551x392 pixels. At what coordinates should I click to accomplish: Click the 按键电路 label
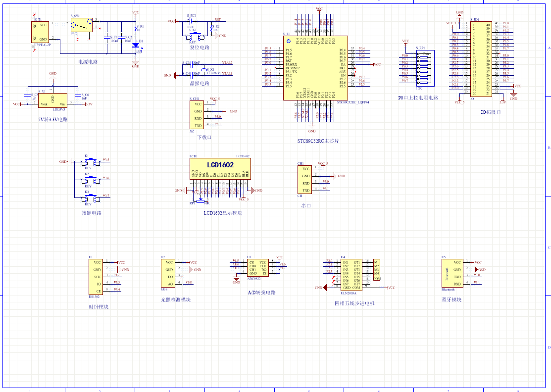pyautogui.click(x=92, y=213)
